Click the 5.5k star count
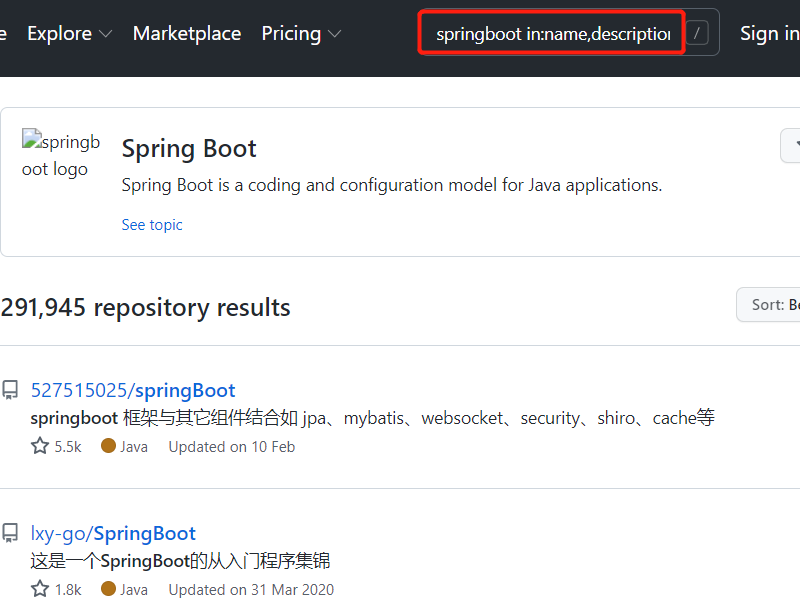Screen dimensions: 800x612 click(x=68, y=447)
